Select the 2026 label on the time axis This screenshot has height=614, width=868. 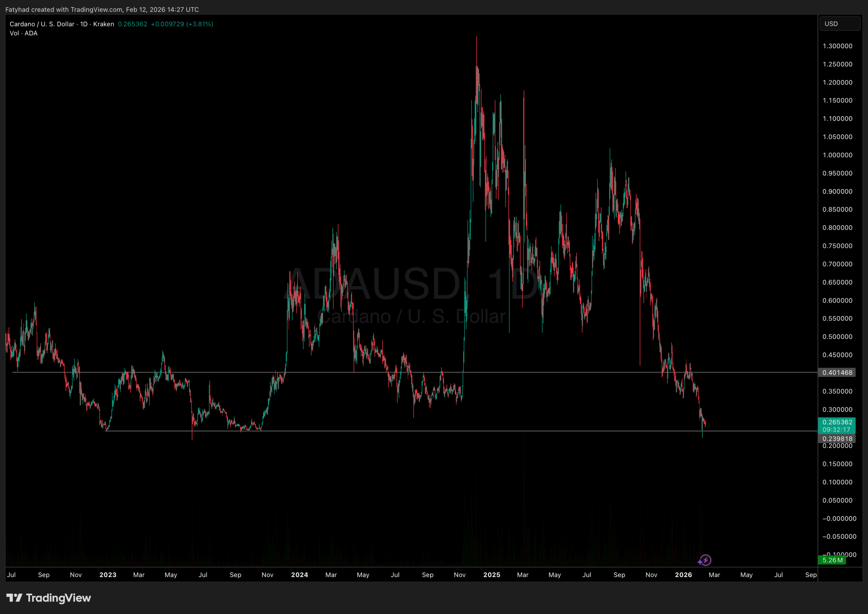684,575
